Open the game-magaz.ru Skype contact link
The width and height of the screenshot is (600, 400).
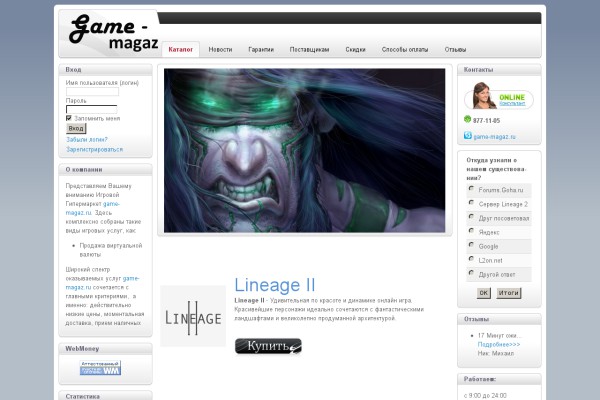click(494, 137)
